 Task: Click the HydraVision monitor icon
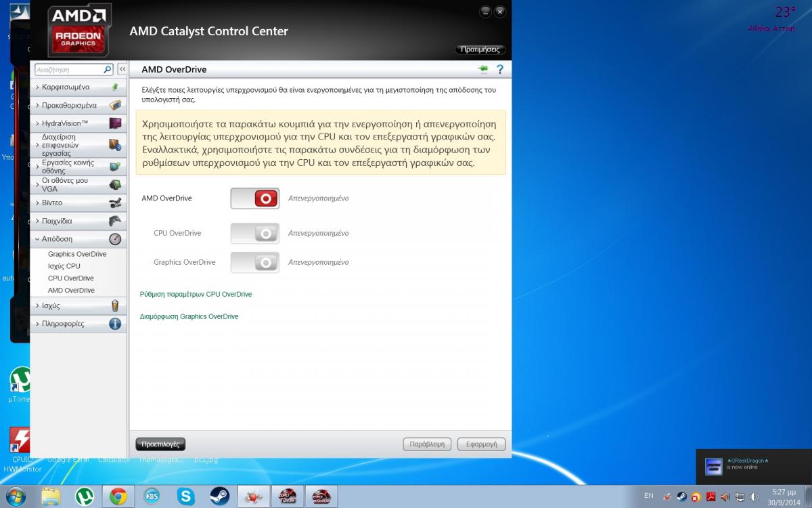pos(115,123)
